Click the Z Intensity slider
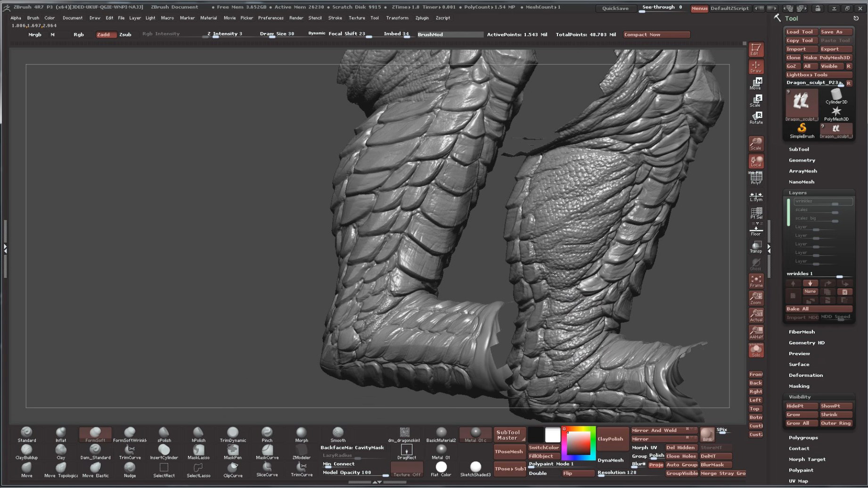 click(x=225, y=34)
